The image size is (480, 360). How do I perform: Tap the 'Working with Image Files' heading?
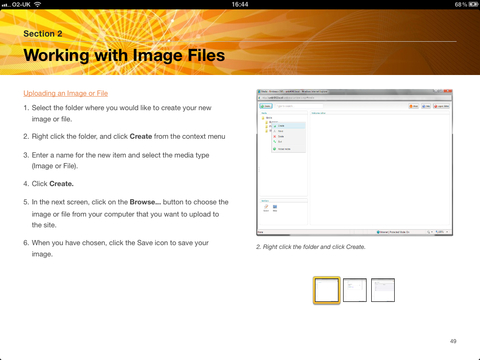coord(124,55)
